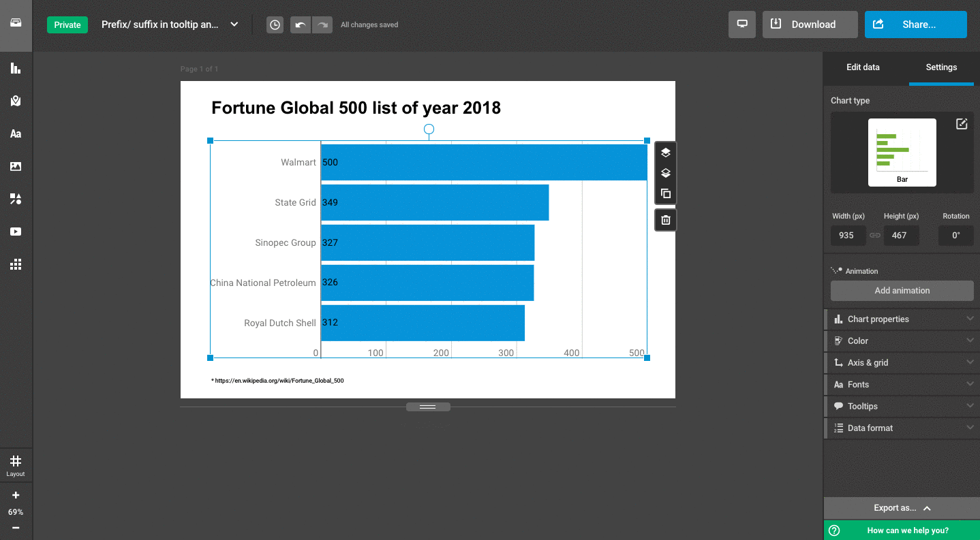Expand Axis & grid section

tap(902, 362)
